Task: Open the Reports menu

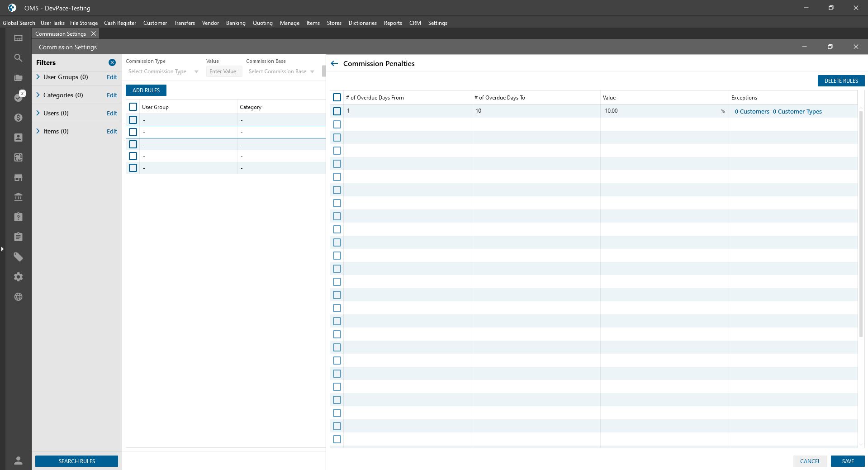Action: pos(393,23)
